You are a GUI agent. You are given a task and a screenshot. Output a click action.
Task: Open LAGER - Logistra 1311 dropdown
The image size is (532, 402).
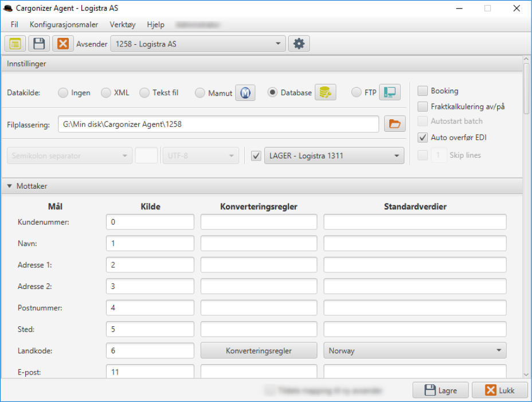click(334, 155)
